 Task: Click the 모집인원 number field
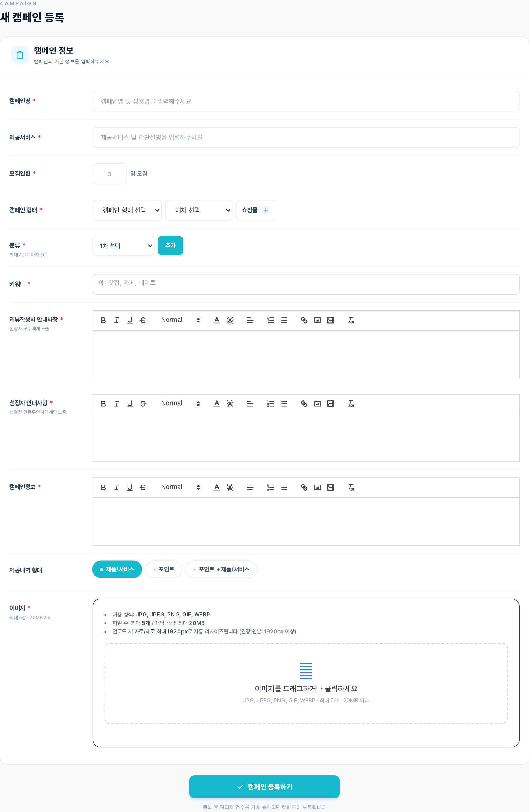pos(110,174)
